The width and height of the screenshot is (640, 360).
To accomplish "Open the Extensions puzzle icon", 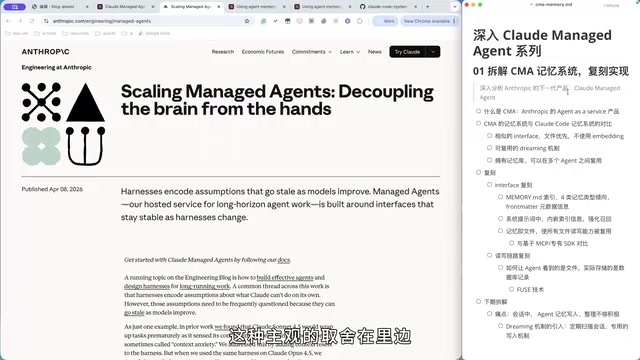I will click(x=360, y=21).
